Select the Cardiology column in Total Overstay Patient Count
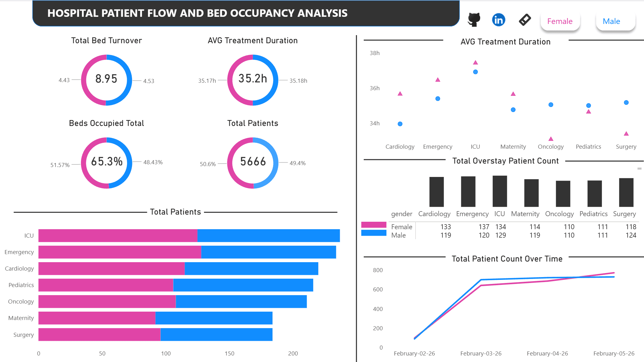Image resolution: width=644 pixels, height=362 pixels. (x=436, y=191)
